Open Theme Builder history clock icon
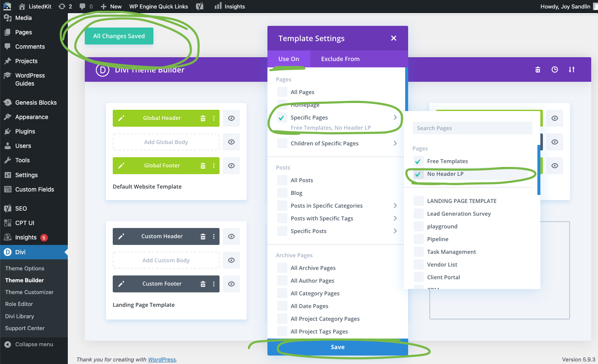 (555, 69)
